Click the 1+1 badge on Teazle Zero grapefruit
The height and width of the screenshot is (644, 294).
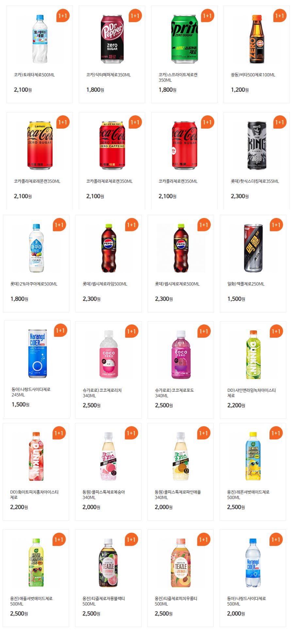[131, 539]
